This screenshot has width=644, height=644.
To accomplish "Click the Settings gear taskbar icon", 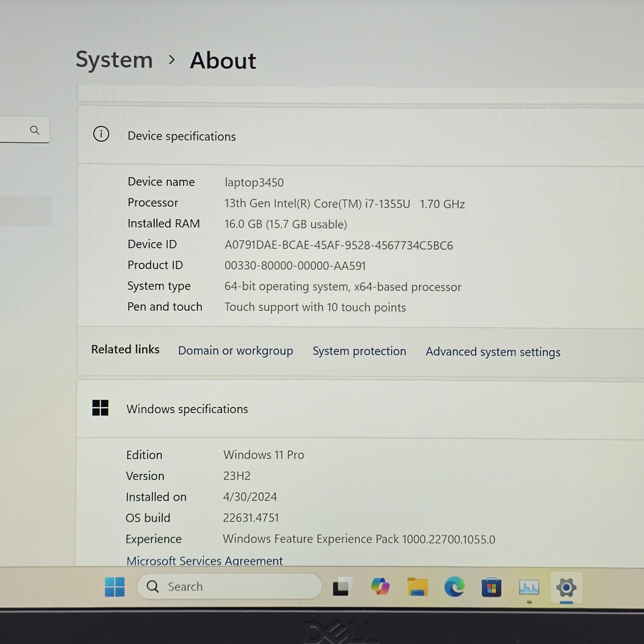I will pyautogui.click(x=566, y=588).
